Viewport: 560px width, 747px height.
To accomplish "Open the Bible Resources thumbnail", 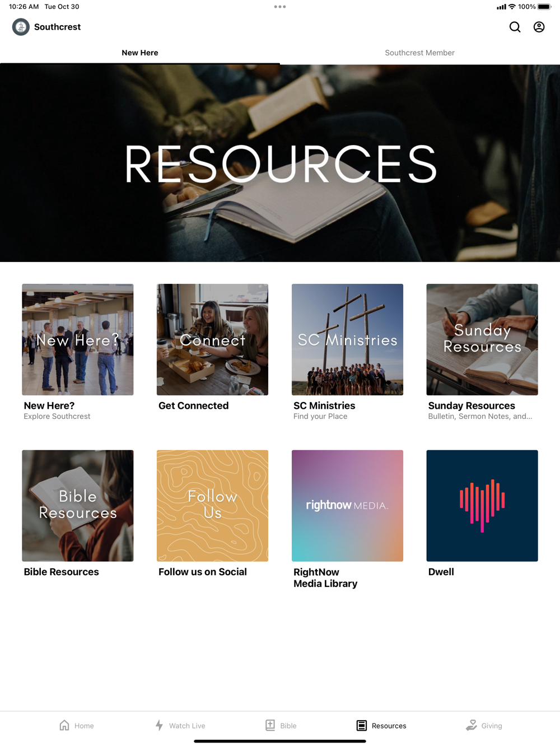I will pyautogui.click(x=78, y=506).
